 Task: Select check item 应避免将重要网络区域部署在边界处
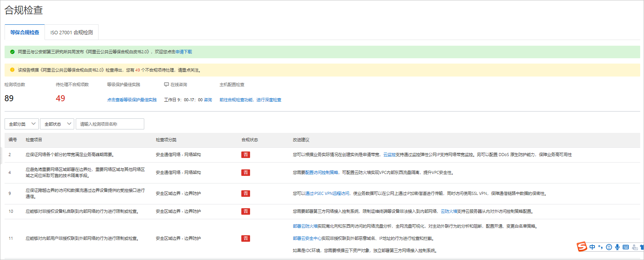click(x=85, y=172)
